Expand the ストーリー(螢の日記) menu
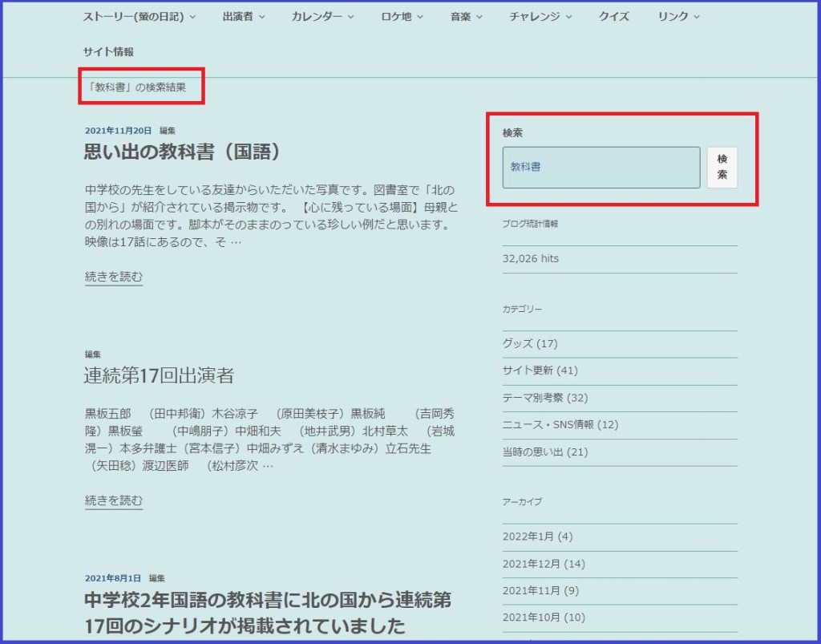Screen dimensions: 821x644 tap(139, 17)
